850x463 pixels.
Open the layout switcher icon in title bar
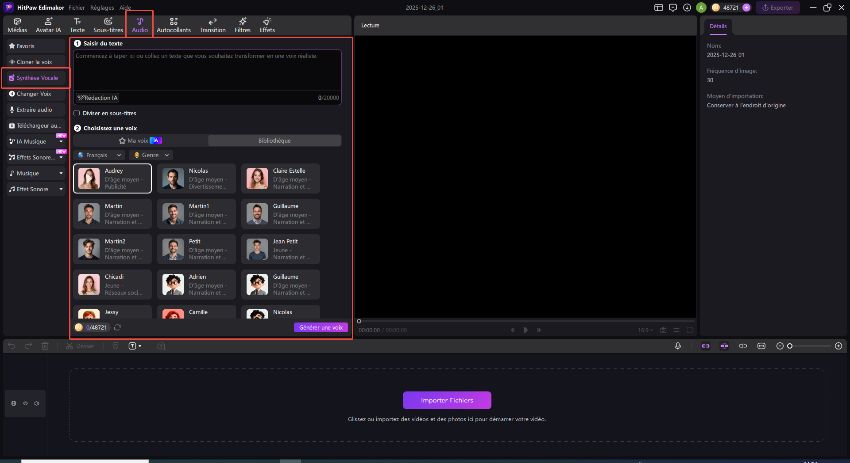[658, 8]
